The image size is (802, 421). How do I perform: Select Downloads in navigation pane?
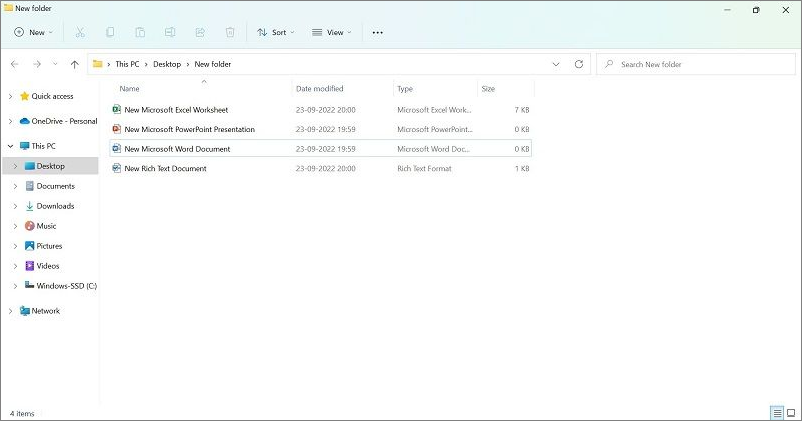pos(55,206)
